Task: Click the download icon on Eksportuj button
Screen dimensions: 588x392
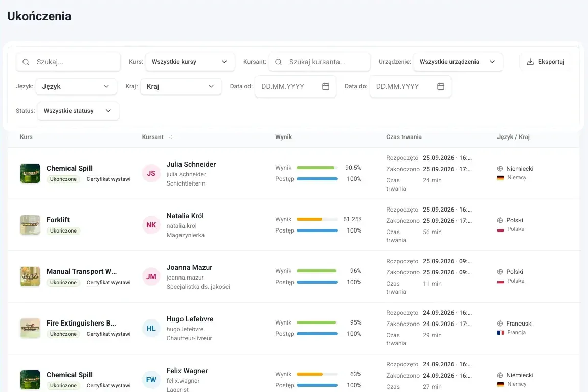Action: click(530, 62)
